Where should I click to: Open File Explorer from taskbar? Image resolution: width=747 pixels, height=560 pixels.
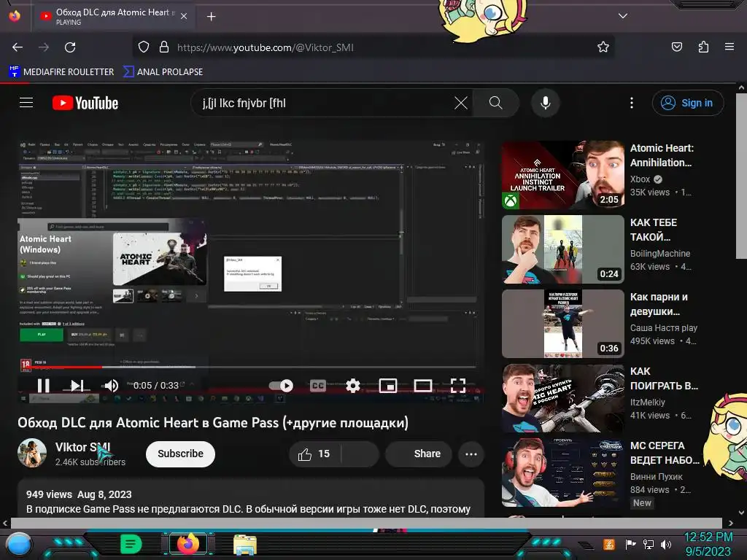245,545
